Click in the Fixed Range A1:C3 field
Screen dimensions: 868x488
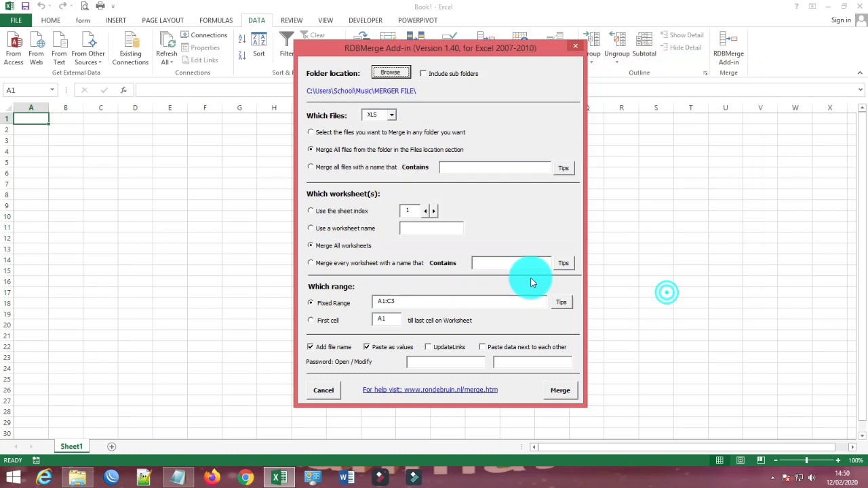pyautogui.click(x=459, y=302)
